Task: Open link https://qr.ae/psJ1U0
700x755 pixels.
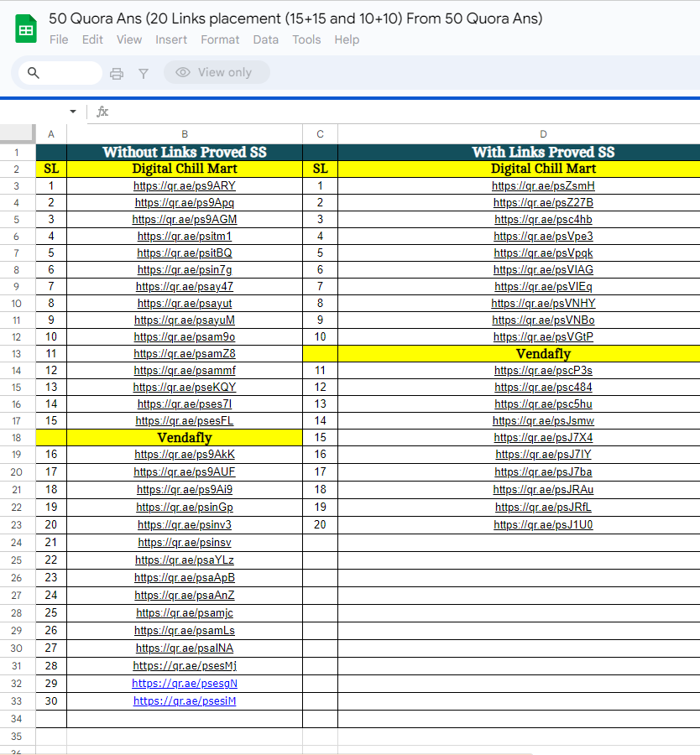Action: [543, 525]
